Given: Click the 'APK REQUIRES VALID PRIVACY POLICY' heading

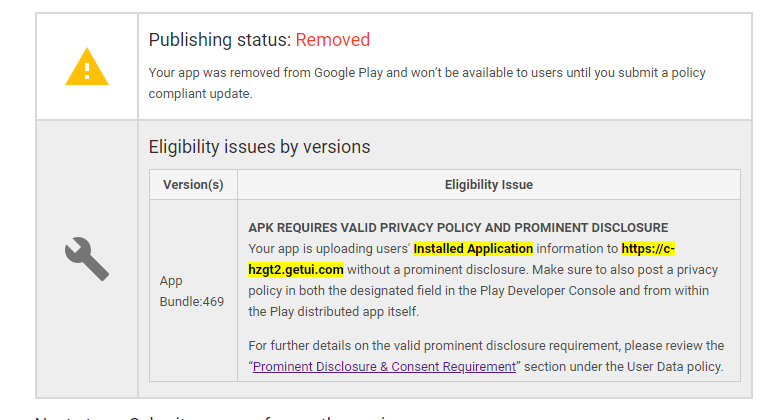Looking at the screenshot, I should pos(458,228).
